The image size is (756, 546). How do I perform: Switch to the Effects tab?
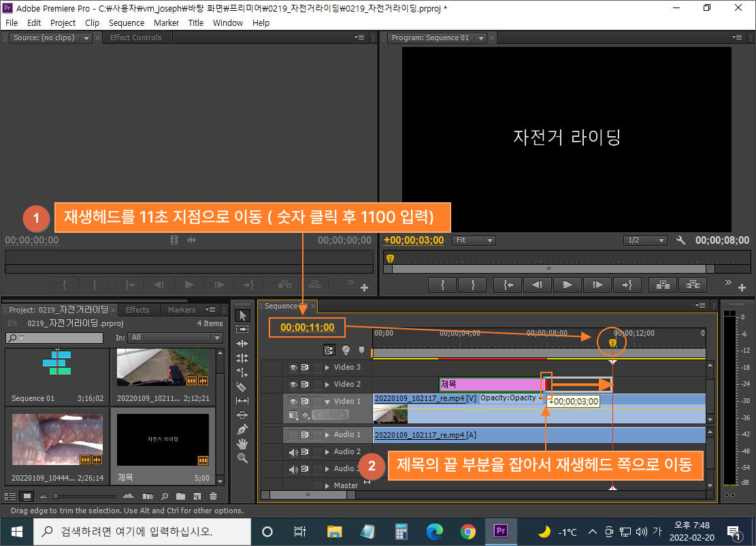pyautogui.click(x=137, y=310)
